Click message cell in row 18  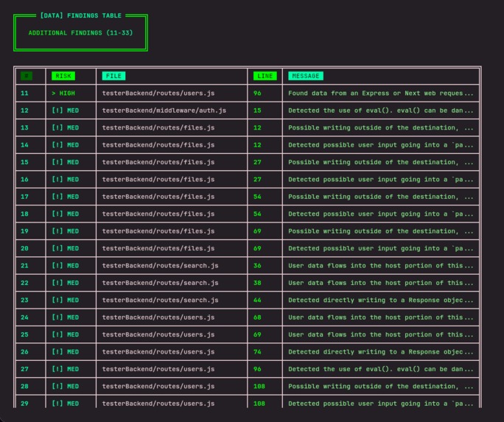[380, 214]
